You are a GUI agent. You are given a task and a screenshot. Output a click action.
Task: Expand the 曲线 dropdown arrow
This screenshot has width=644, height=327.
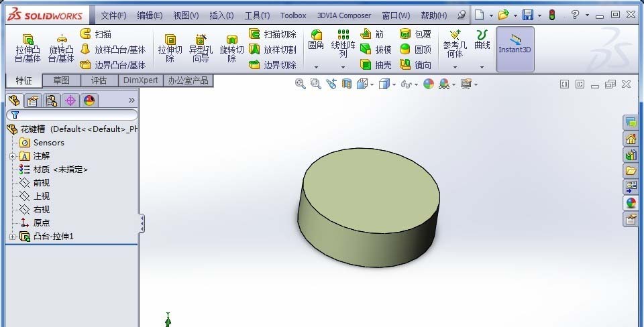click(x=482, y=67)
